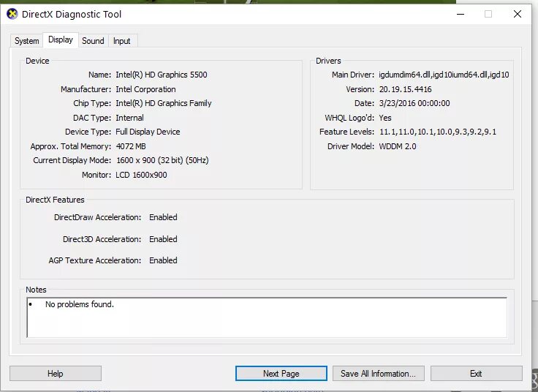Viewport: 538px width, 392px height.
Task: Close the DirectX Diagnostic Tool window
Action: [518, 14]
